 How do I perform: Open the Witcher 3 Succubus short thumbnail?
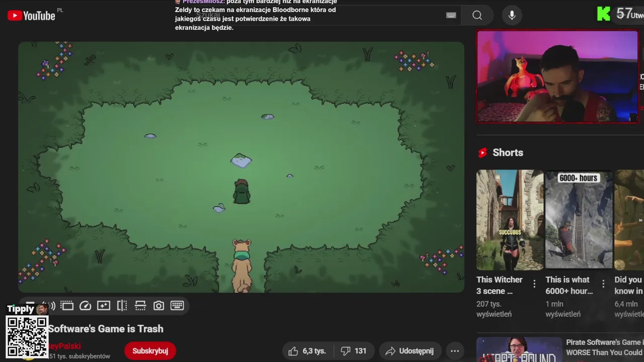[x=510, y=220]
